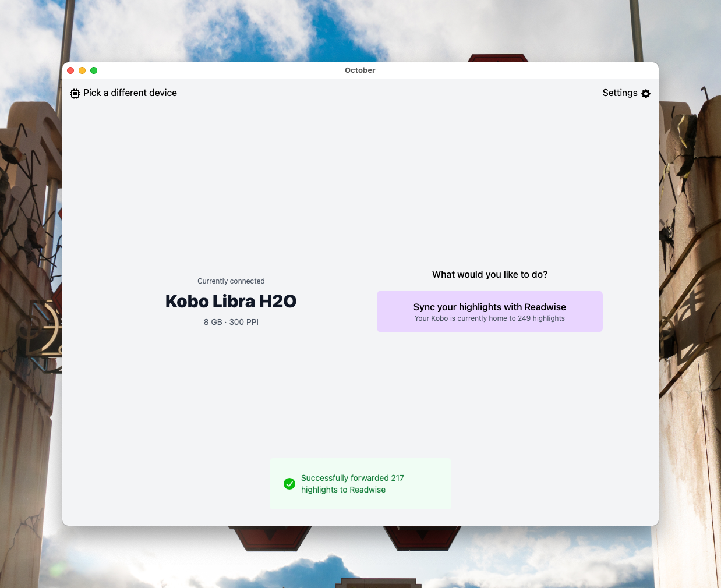
Task: Minimize the October window with the yellow button
Action: (82, 70)
